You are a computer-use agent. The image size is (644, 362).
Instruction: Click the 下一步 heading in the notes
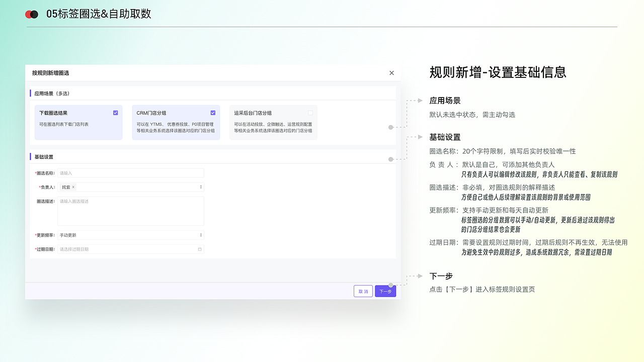(x=441, y=276)
